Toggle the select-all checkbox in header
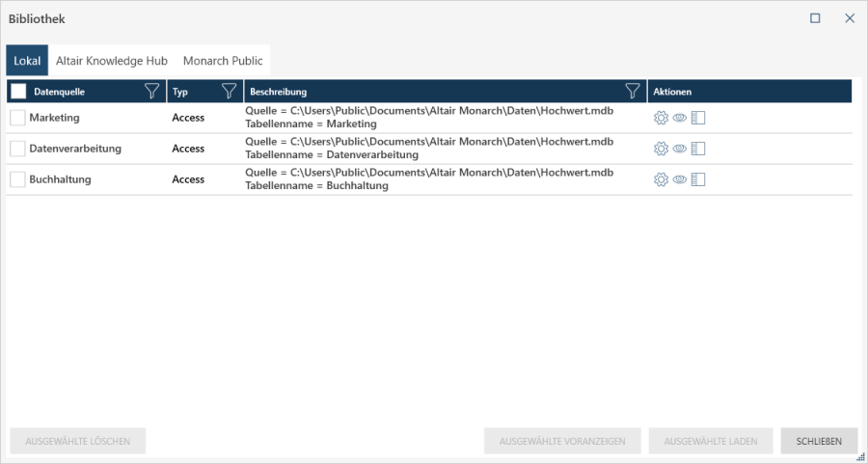This screenshot has width=868, height=464. click(18, 92)
